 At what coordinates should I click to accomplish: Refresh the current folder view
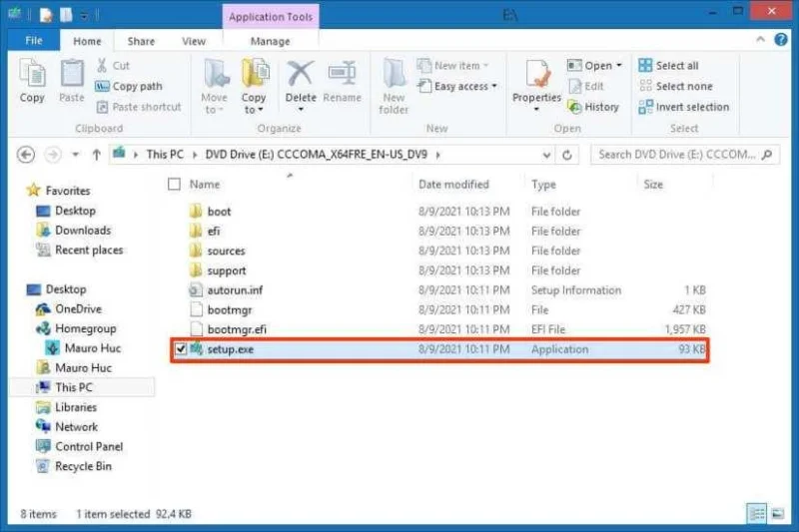click(567, 155)
